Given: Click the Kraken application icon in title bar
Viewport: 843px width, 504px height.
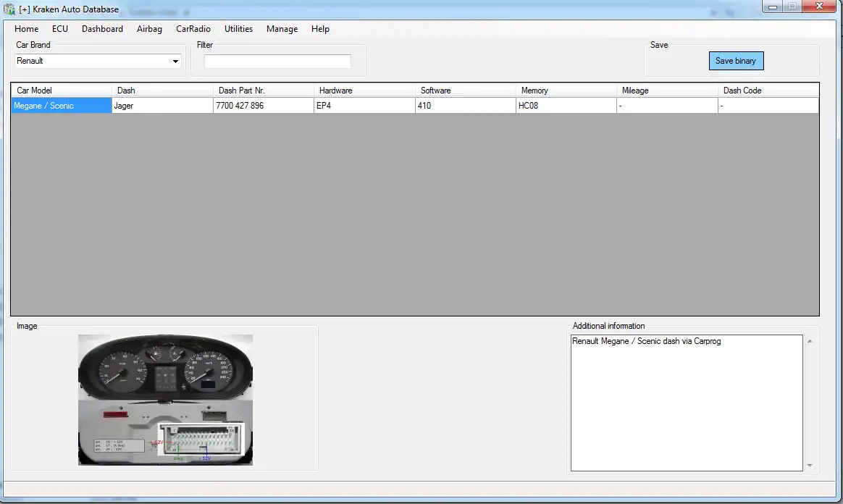Looking at the screenshot, I should pyautogui.click(x=8, y=9).
